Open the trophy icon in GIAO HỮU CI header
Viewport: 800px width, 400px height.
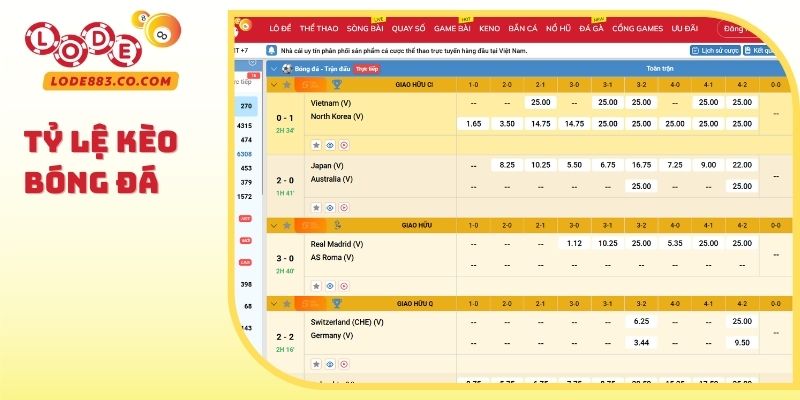[337, 85]
